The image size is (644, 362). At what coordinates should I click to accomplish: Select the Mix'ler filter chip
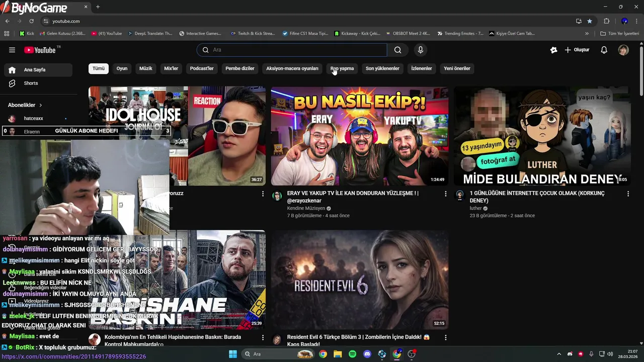click(x=171, y=68)
